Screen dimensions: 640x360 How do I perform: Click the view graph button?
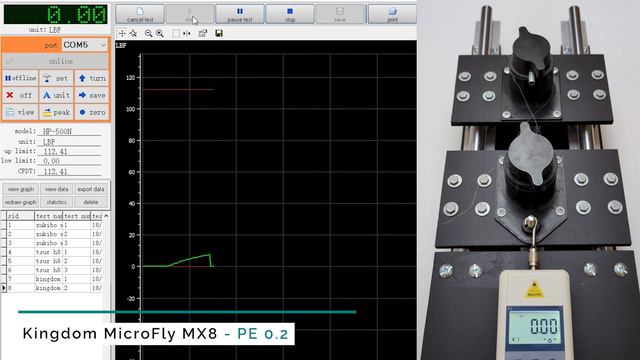21,189
